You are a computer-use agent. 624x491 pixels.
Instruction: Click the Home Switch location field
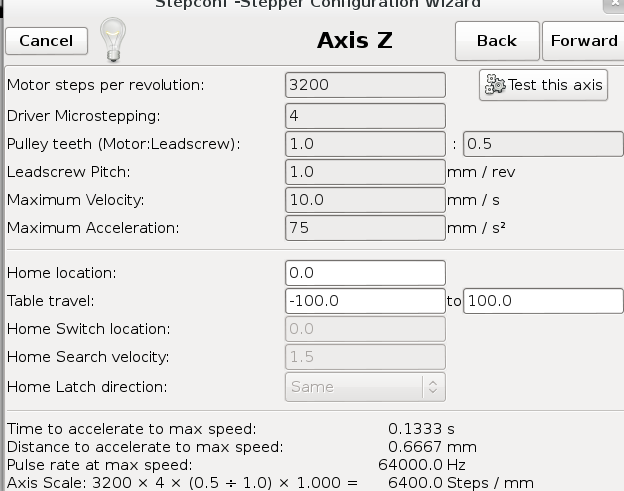[x=365, y=329]
